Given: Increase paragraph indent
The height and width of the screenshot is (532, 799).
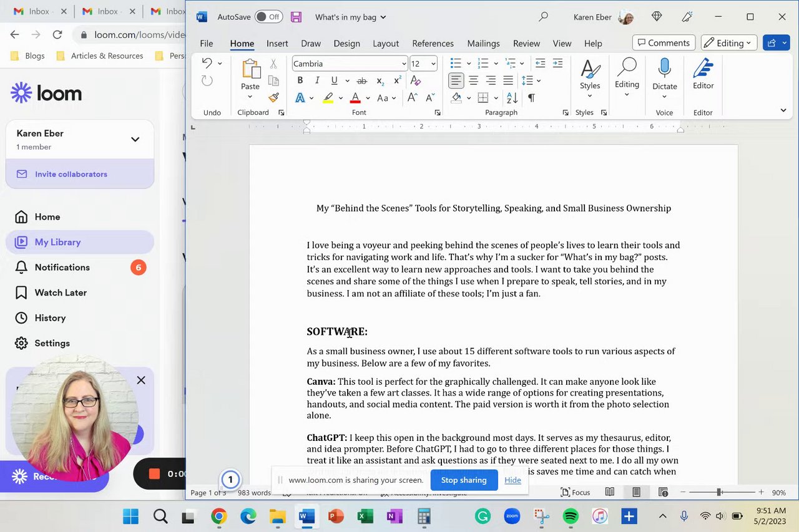Looking at the screenshot, I should [557, 63].
